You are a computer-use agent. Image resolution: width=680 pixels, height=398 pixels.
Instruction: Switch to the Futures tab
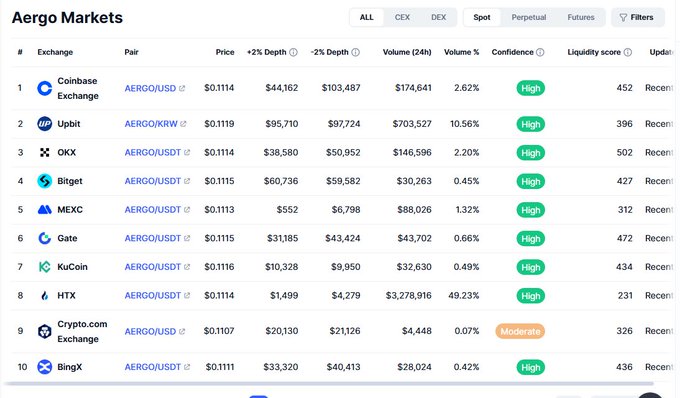(x=581, y=17)
